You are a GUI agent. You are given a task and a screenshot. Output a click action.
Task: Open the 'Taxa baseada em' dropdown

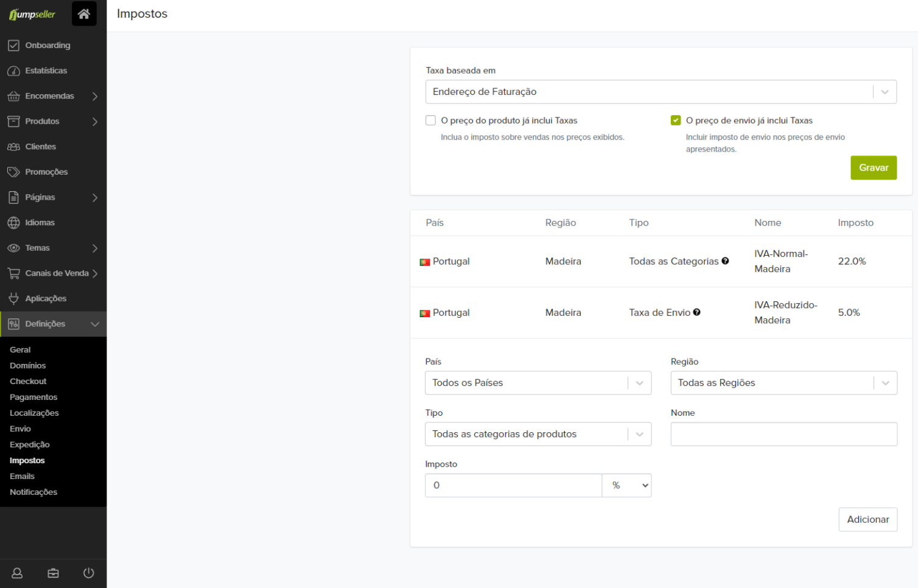click(x=660, y=92)
